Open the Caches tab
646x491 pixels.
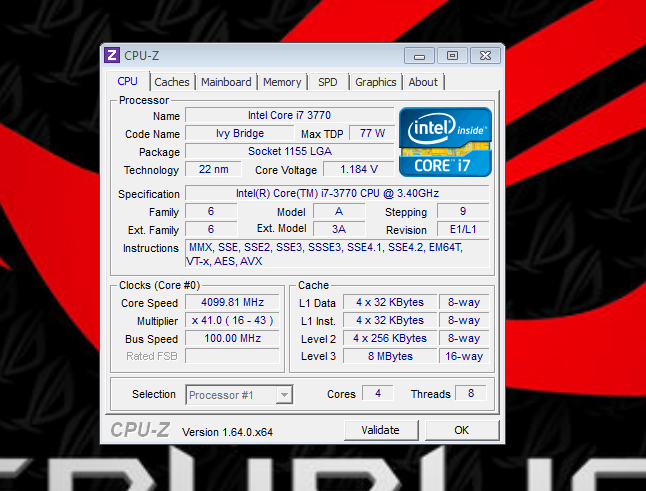coord(172,82)
